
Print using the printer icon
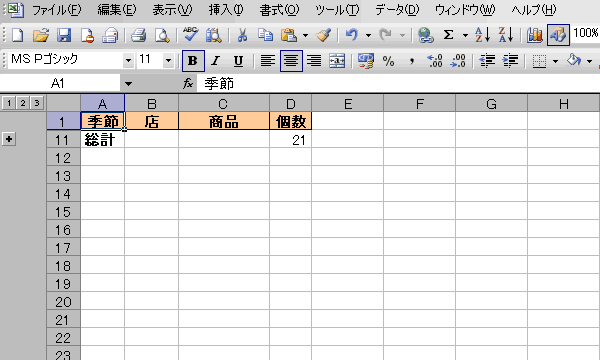pos(139,35)
